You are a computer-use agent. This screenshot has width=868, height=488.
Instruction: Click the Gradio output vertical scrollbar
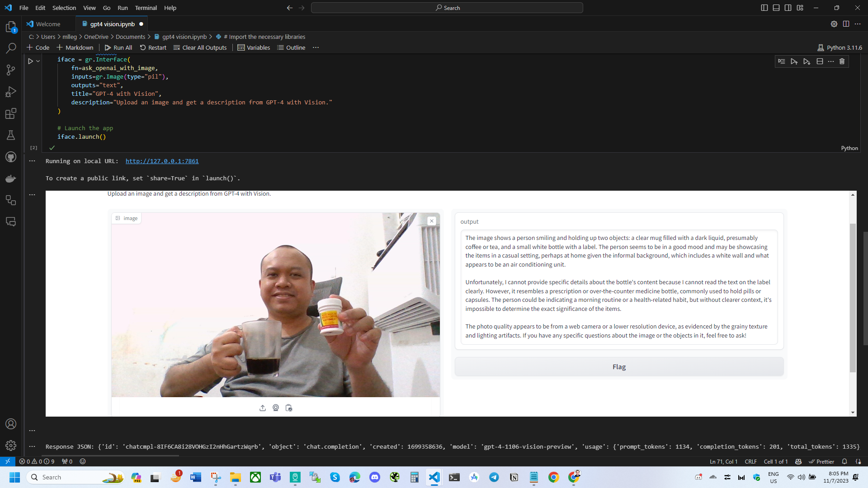point(853,298)
